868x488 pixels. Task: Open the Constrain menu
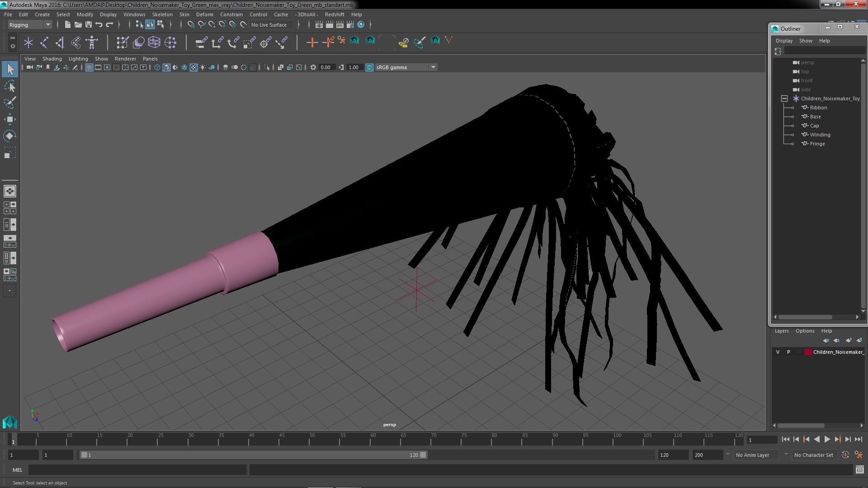click(x=231, y=14)
